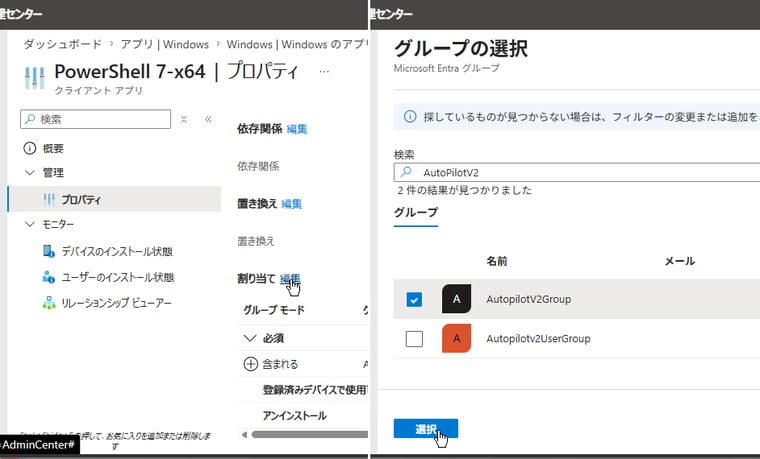Click the scrollbar left arrow under assignments
The image size is (760, 459).
244,435
